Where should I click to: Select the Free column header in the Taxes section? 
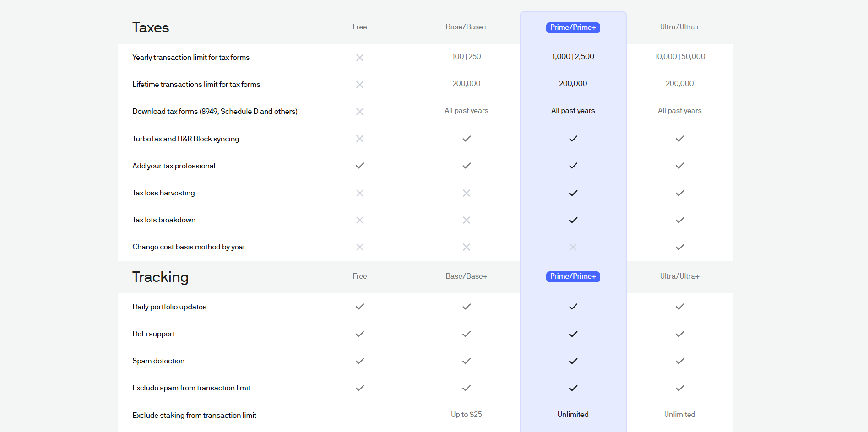360,27
